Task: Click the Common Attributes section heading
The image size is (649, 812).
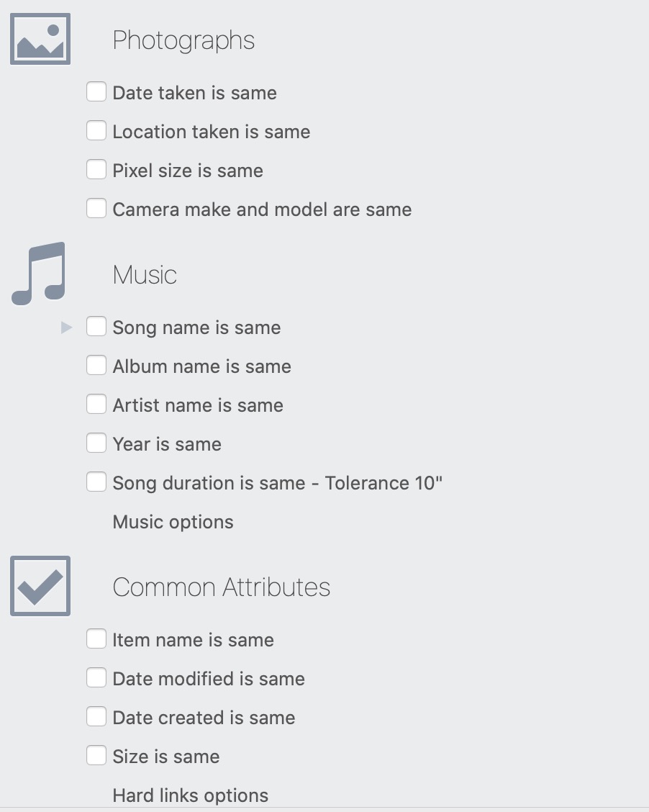Action: 222,587
